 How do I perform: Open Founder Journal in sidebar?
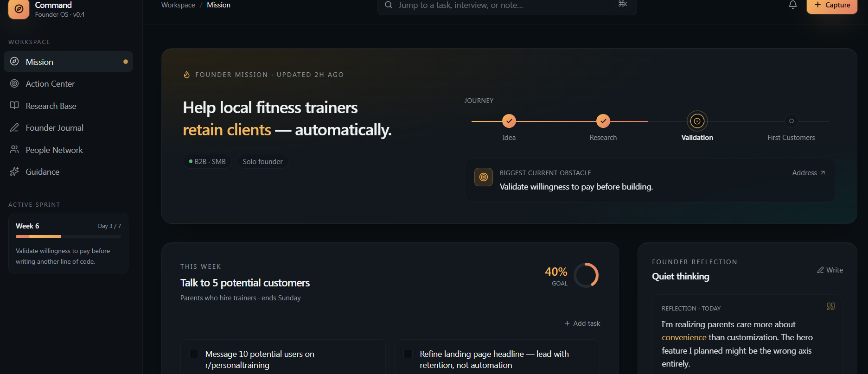(x=68, y=128)
